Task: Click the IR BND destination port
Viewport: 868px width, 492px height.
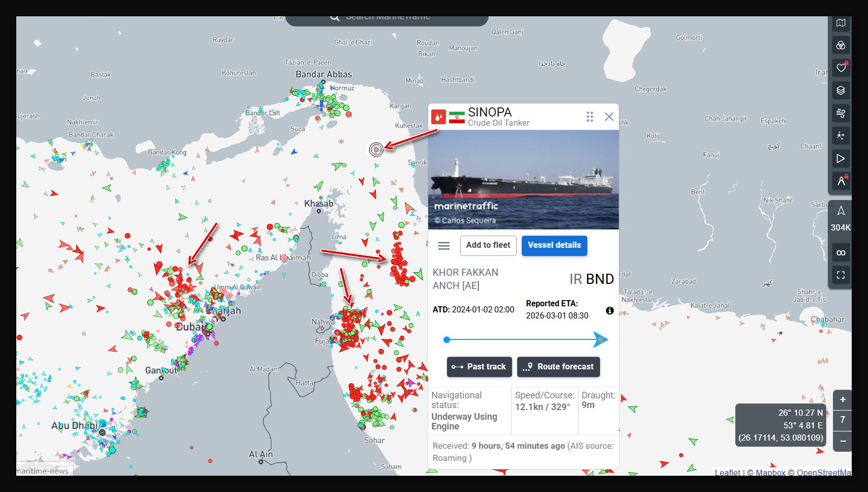Action: [592, 279]
